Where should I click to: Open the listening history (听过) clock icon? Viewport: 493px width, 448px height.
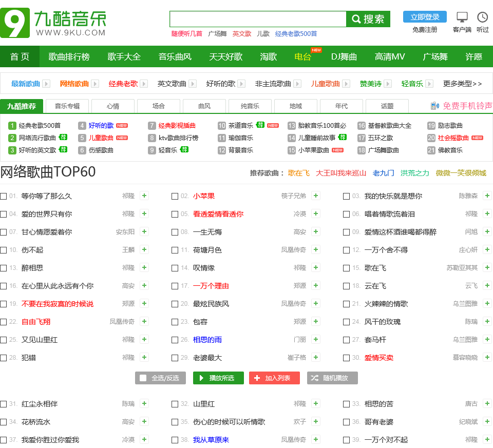482,17
